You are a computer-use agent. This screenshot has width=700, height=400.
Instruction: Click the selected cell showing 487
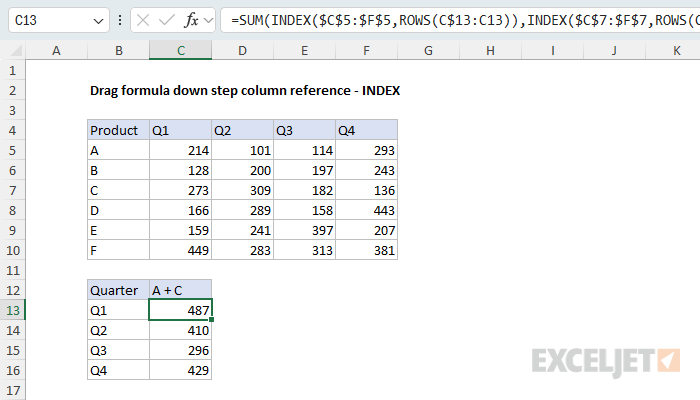180,310
